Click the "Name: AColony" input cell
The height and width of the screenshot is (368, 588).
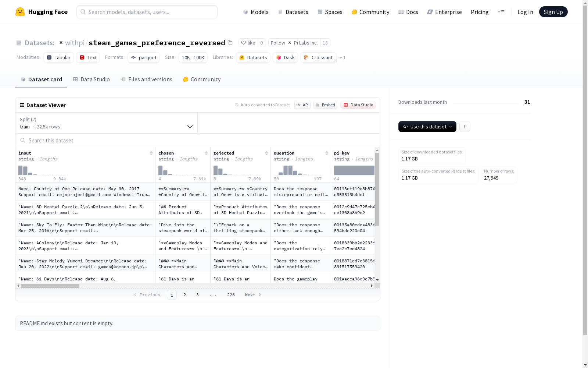coord(85,246)
